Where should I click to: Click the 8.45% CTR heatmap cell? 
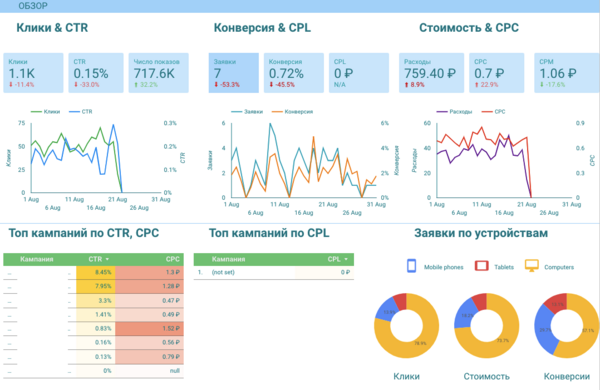[x=96, y=273]
